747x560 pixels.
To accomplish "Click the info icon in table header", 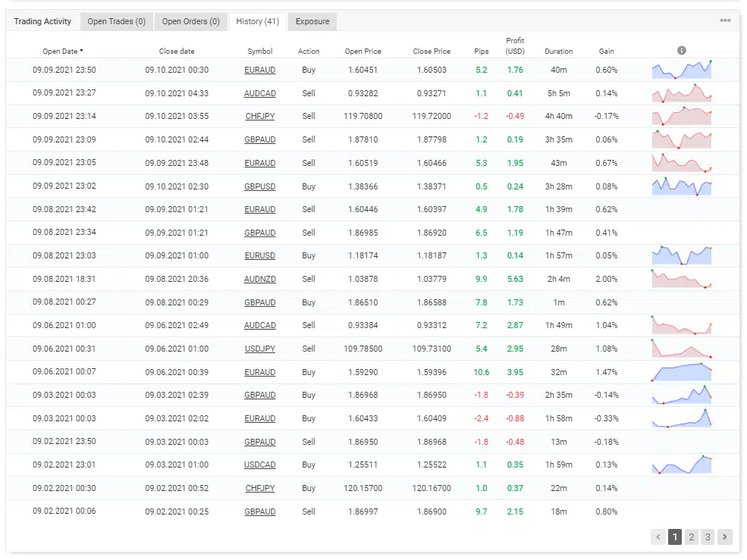I will pos(682,51).
